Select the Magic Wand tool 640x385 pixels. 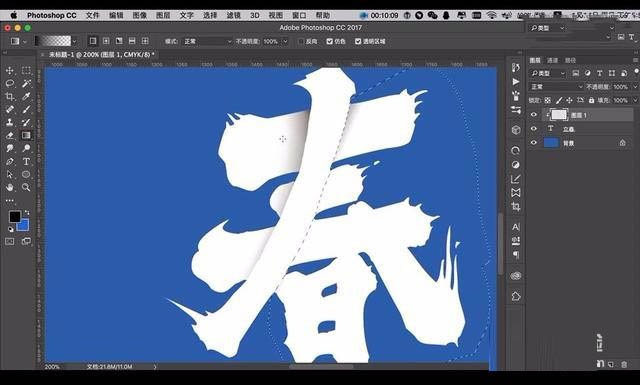tap(26, 83)
